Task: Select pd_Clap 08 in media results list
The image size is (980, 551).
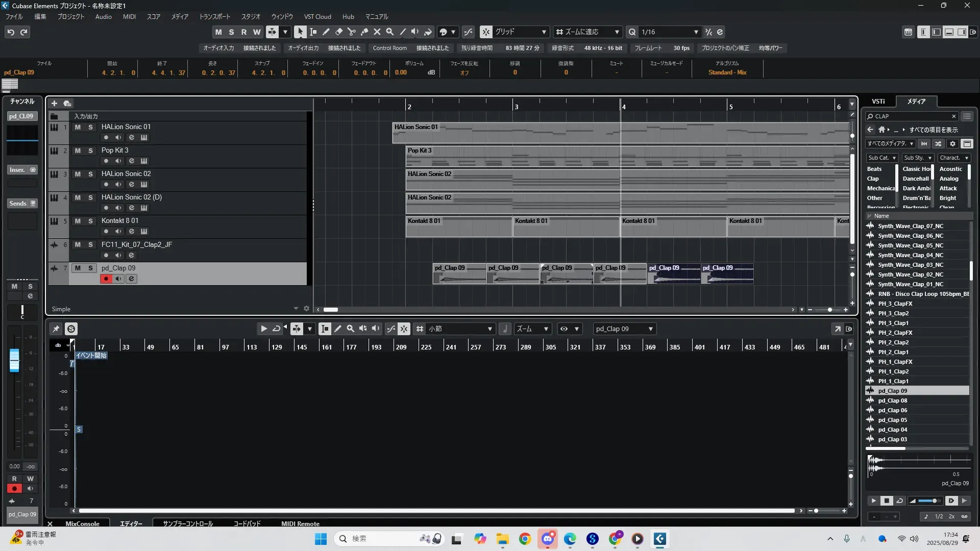Action: 893,400
